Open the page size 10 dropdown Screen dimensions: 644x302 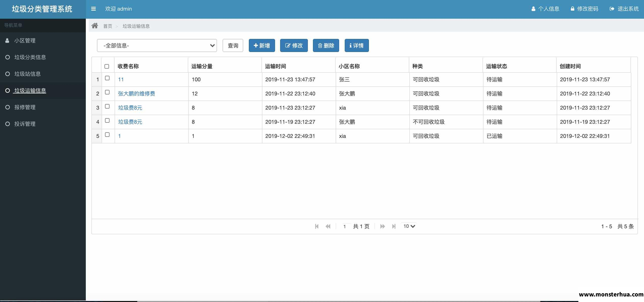(x=409, y=226)
